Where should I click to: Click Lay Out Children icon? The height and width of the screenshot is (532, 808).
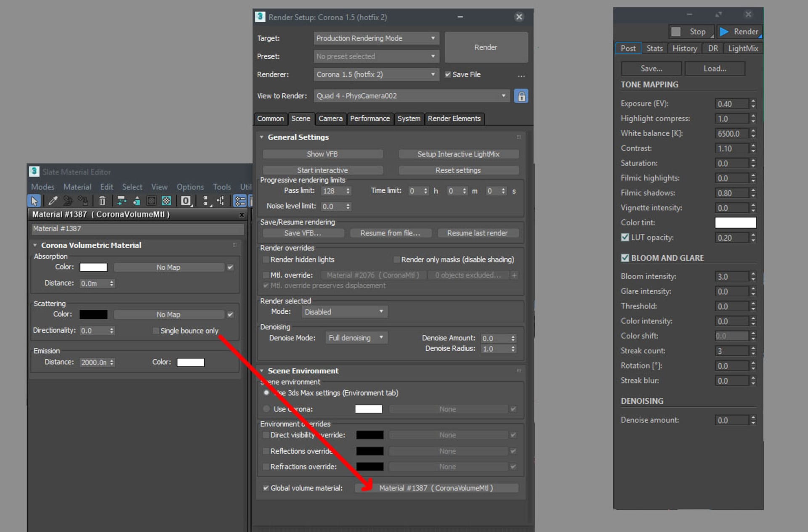click(x=220, y=201)
